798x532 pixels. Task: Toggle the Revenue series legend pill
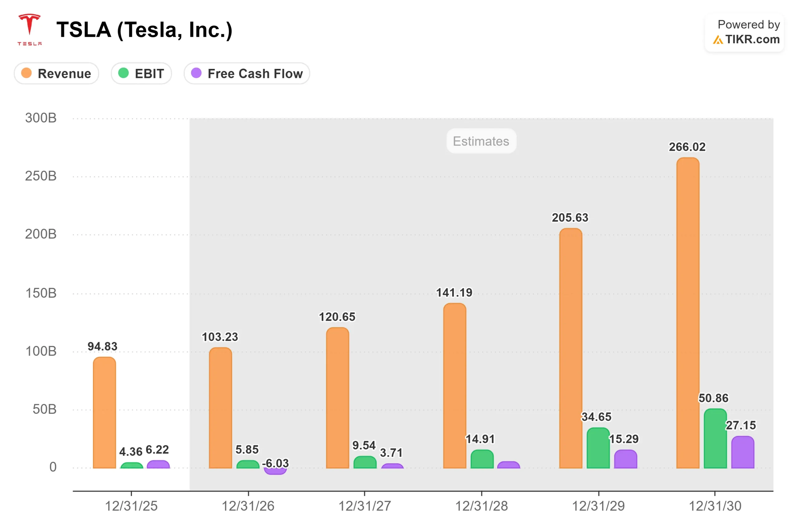[56, 73]
